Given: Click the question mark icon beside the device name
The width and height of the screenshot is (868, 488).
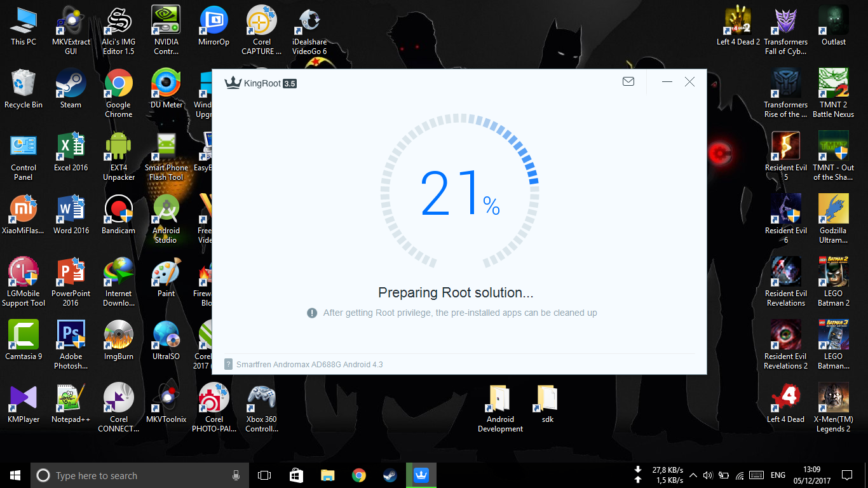Looking at the screenshot, I should [x=229, y=364].
